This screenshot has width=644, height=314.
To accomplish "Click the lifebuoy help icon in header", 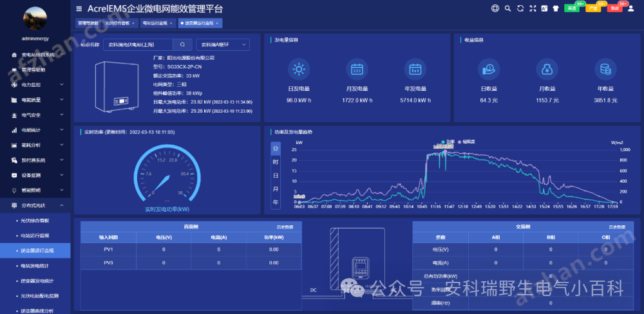I will tap(495, 8).
